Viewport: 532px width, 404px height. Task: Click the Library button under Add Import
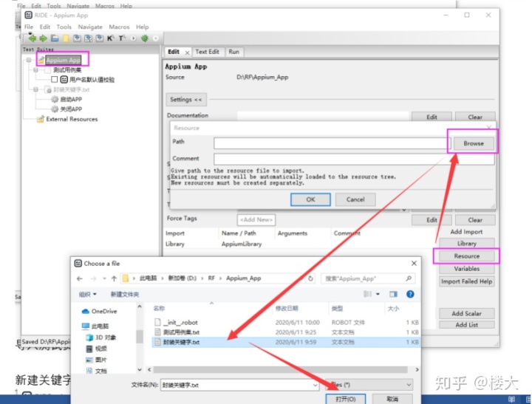coord(466,244)
